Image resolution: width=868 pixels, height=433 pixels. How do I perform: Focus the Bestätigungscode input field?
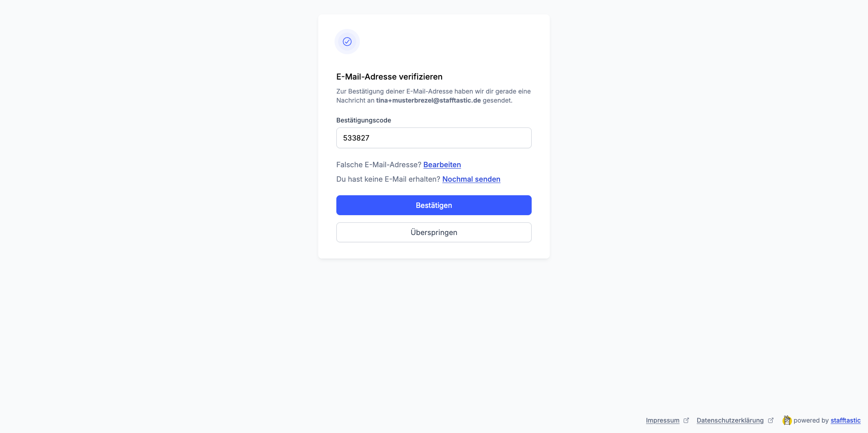coord(434,138)
